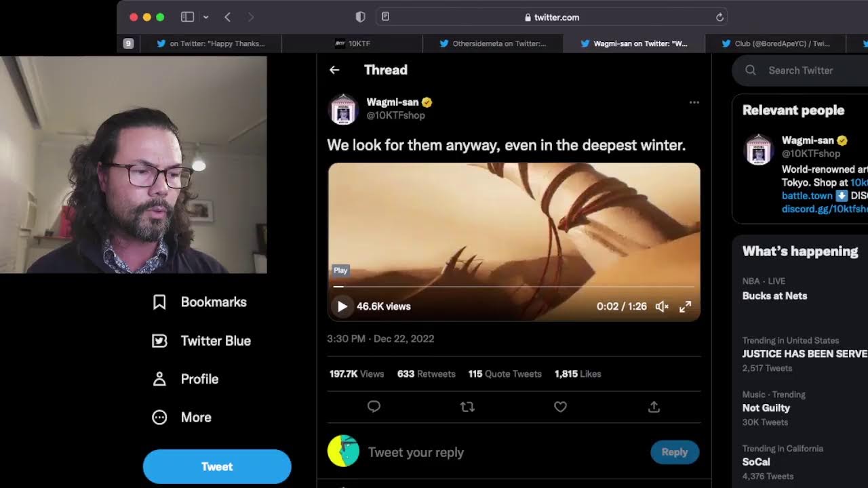
Task: Click the Twitter Blue bird icon
Action: pos(159,341)
